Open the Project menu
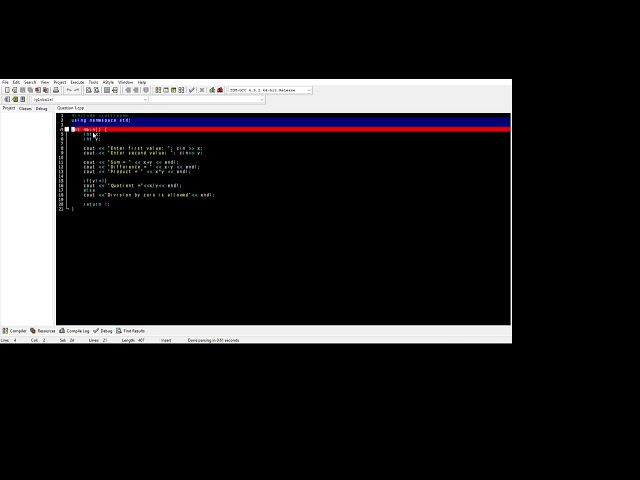This screenshot has height=480, width=640. tap(60, 82)
